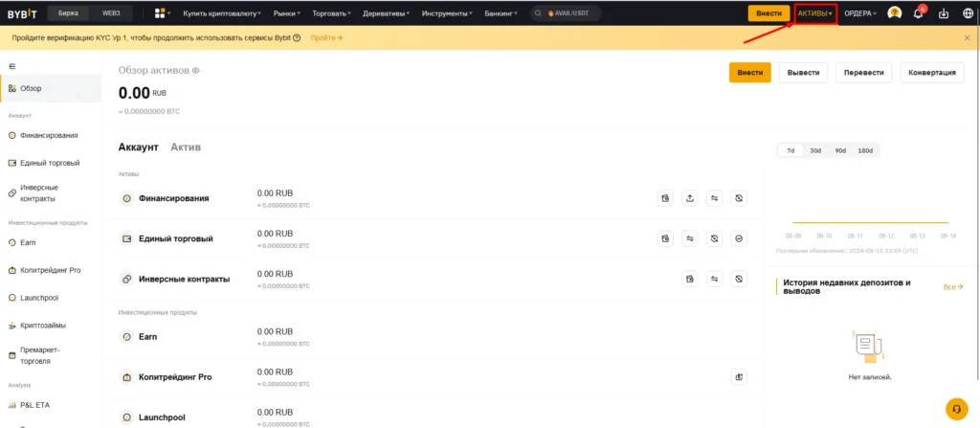Click Внести button in assets overview

click(750, 73)
